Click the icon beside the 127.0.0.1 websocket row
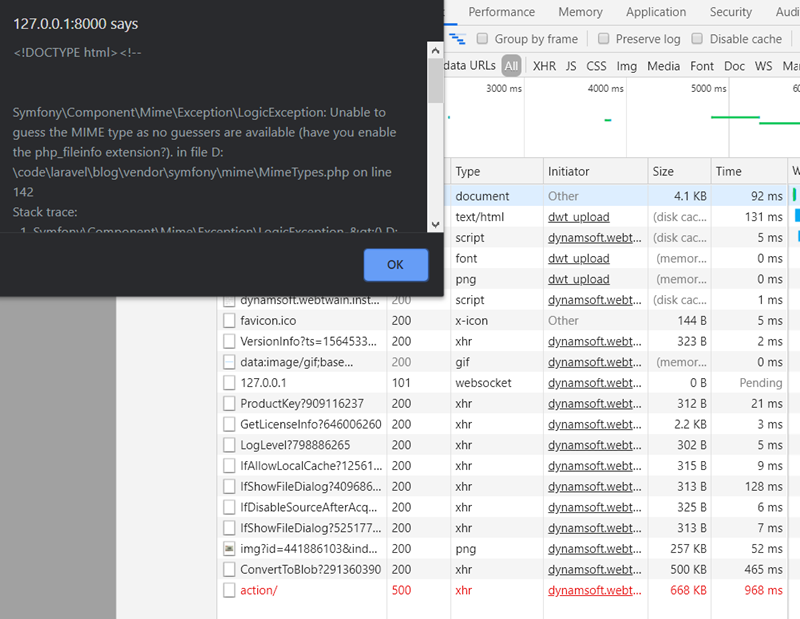Viewport: 800px width, 619px height. [x=230, y=383]
